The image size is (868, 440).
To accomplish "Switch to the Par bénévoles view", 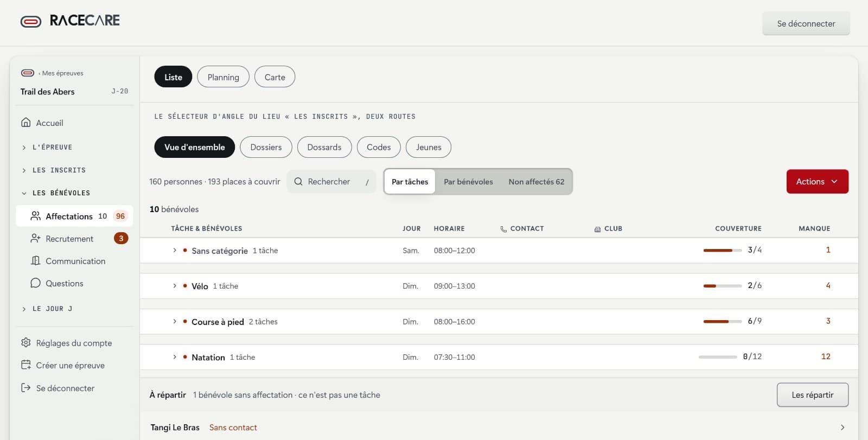I will tap(468, 182).
